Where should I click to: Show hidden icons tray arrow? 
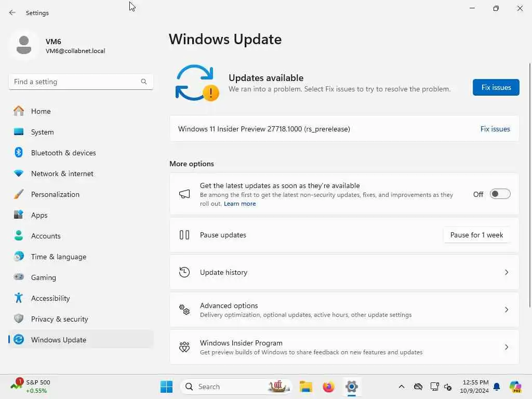[x=402, y=387]
